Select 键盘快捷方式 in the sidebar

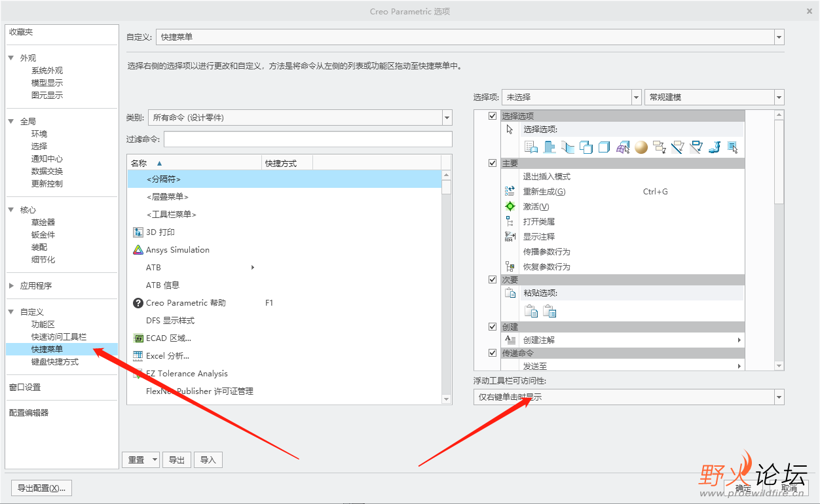[55, 361]
